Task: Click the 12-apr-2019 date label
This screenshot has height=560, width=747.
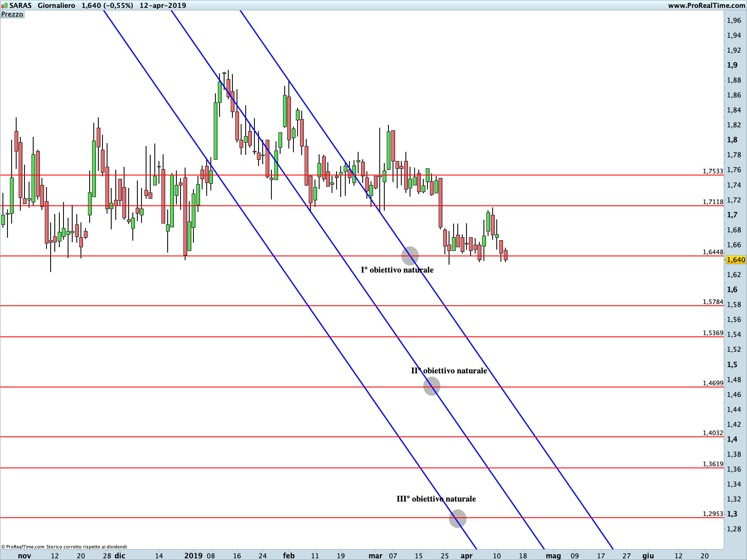Action: (163, 5)
